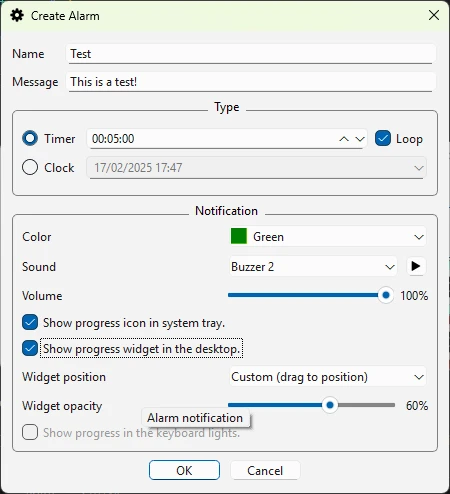Click the Volume slider handle
Viewport: 450px width, 494px height.
pos(386,295)
